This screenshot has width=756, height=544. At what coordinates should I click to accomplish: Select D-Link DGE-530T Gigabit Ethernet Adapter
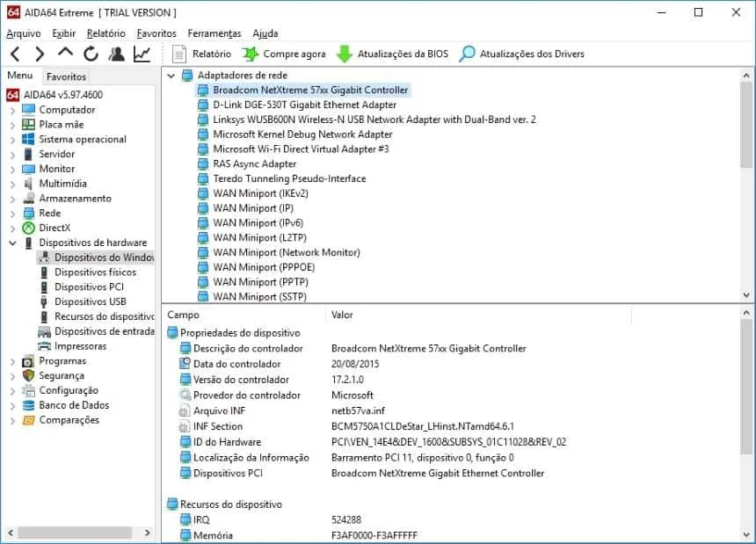(297, 105)
